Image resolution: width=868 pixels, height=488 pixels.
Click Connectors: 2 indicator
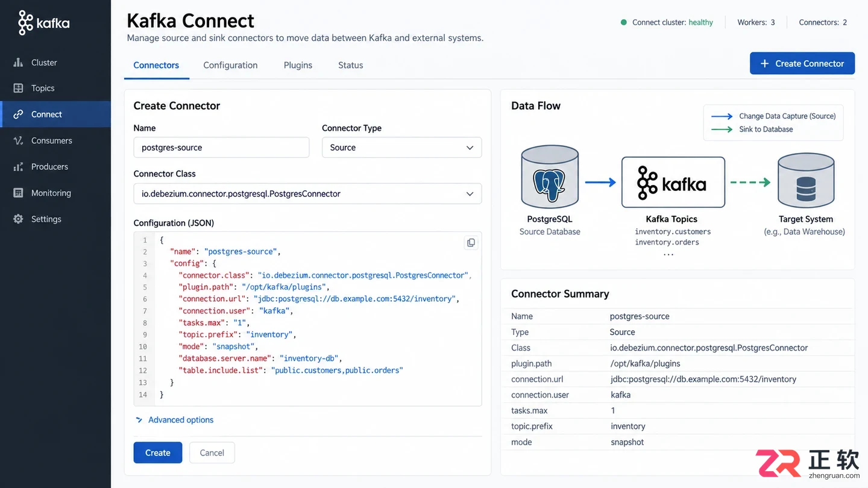823,22
